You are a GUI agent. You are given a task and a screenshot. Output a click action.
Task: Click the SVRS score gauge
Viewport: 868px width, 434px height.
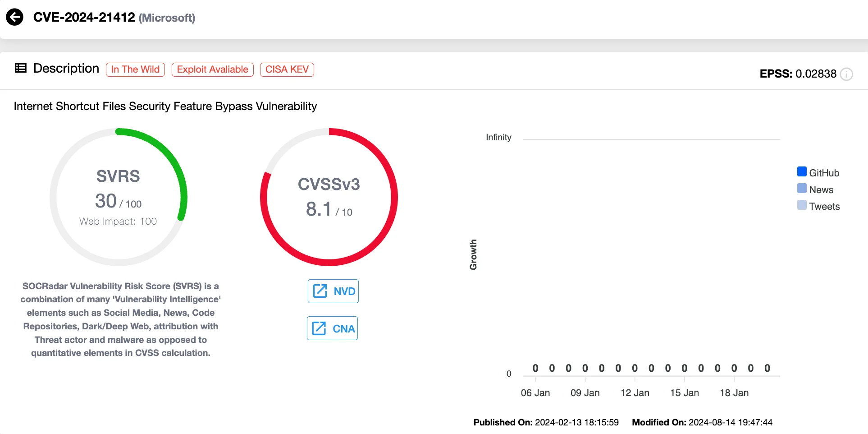point(119,197)
